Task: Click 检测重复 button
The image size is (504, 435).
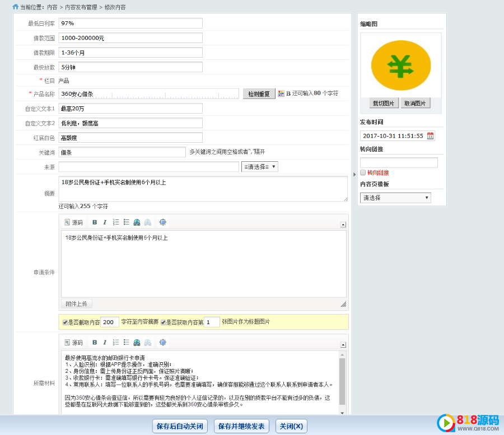Action: pyautogui.click(x=259, y=94)
